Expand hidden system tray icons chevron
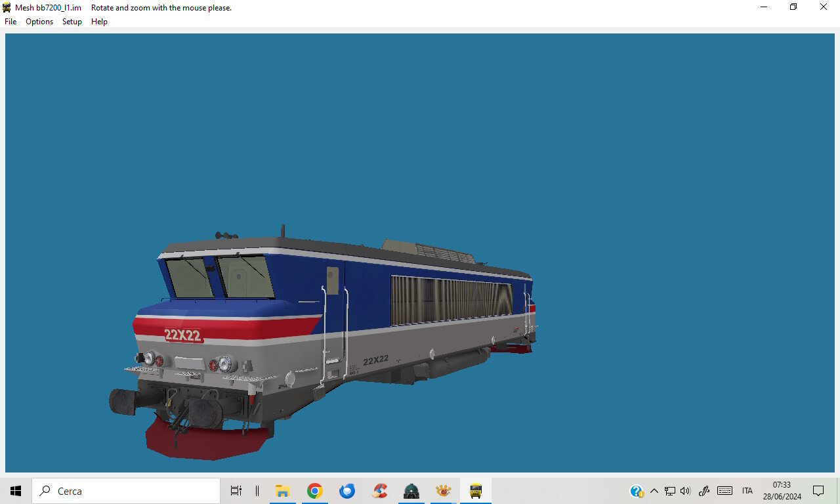Screen dimensions: 840x504 tap(654, 491)
